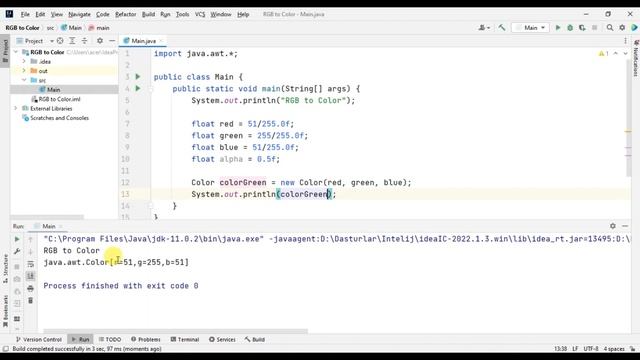The width and height of the screenshot is (640, 360).
Task: Open the Project view dropdown
Action: coord(35,41)
